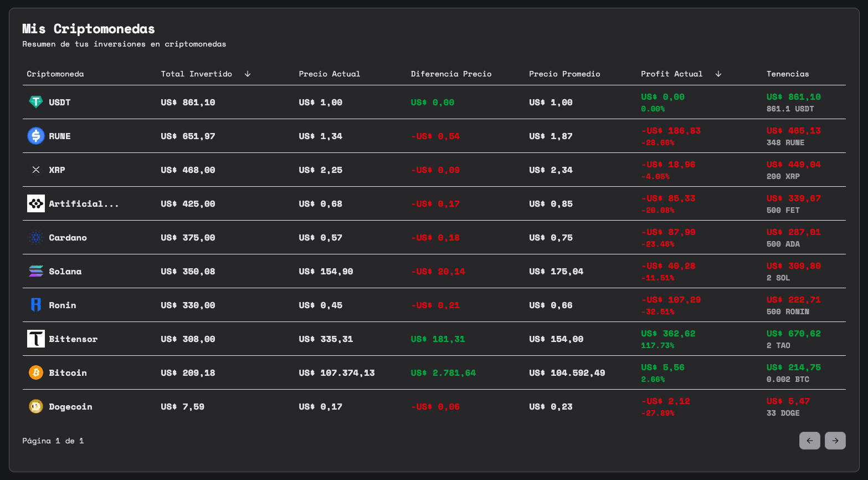Sort by Profit Actual column header
Screen dimensions: 868x480
[x=671, y=74]
